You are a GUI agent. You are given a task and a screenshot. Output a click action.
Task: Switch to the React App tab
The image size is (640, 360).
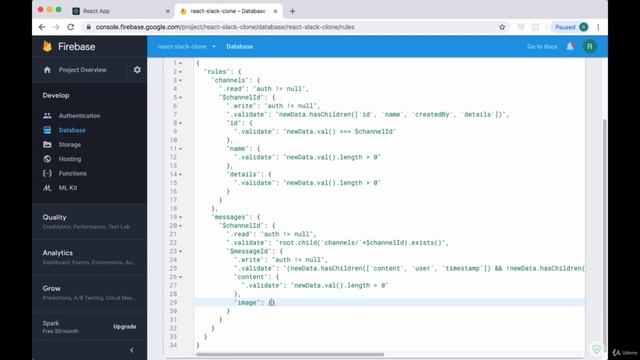120,11
